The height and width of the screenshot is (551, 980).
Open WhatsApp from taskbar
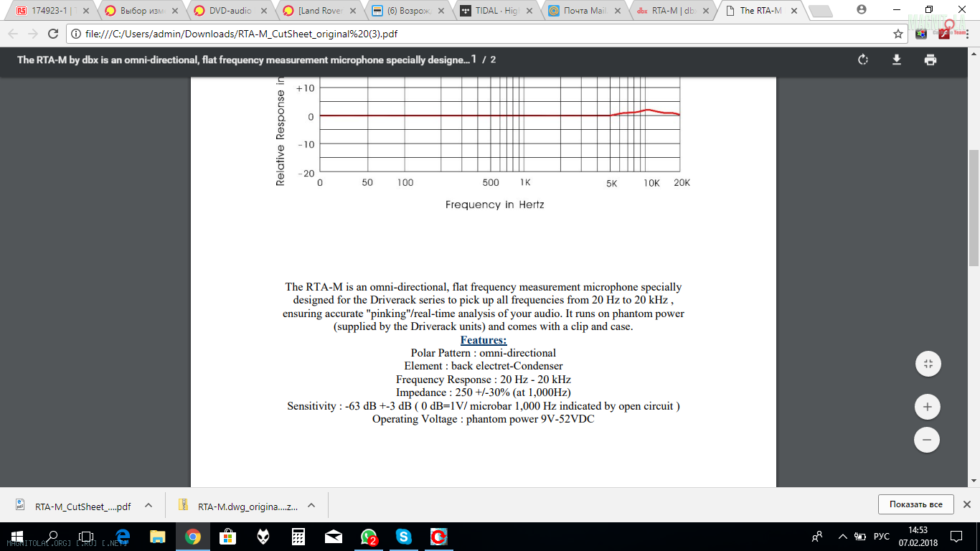pyautogui.click(x=368, y=537)
